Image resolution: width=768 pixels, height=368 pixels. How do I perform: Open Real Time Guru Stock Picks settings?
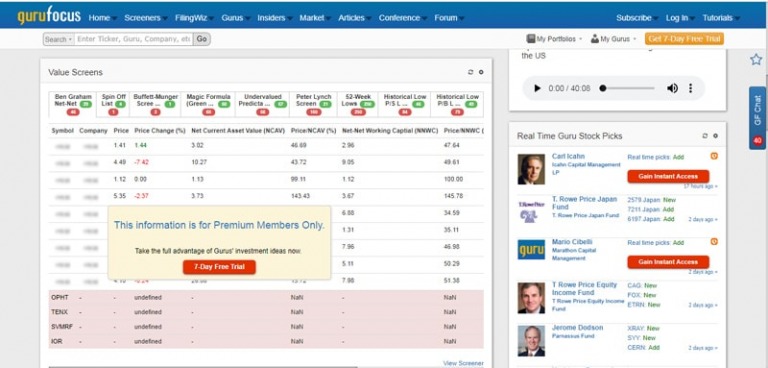point(715,136)
